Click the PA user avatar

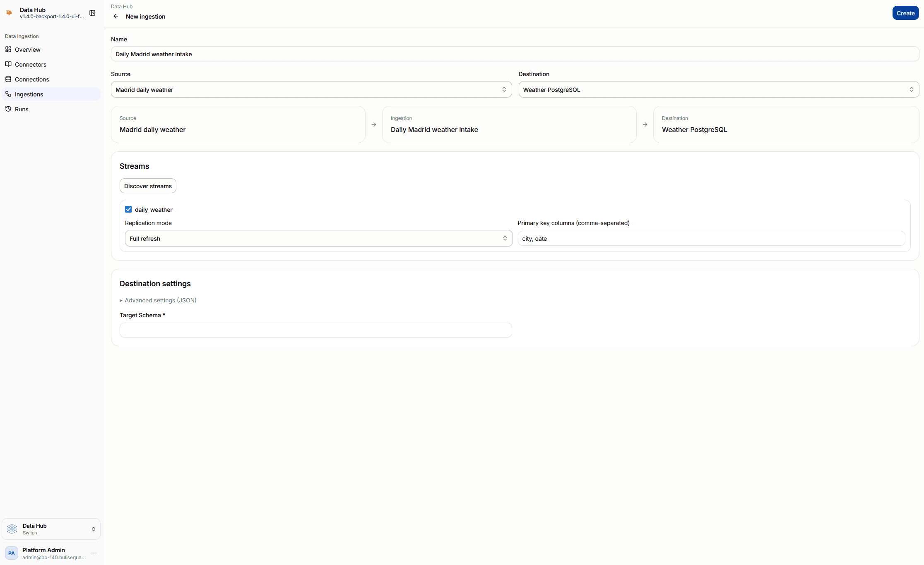[12, 553]
